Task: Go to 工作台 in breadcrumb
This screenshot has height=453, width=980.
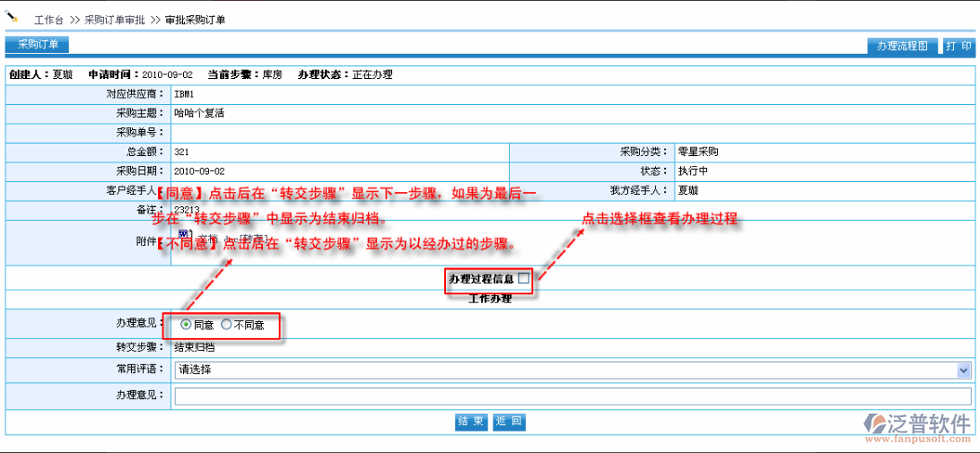Action: (48, 20)
